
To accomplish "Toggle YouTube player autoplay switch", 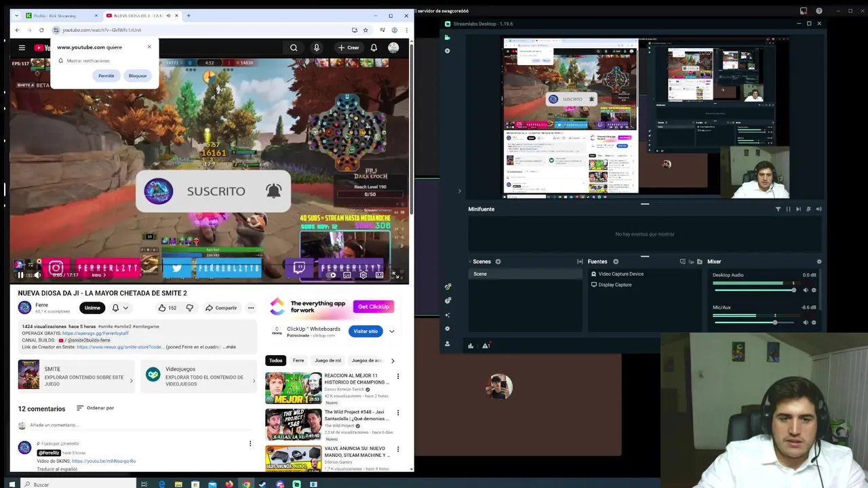I will (x=332, y=275).
